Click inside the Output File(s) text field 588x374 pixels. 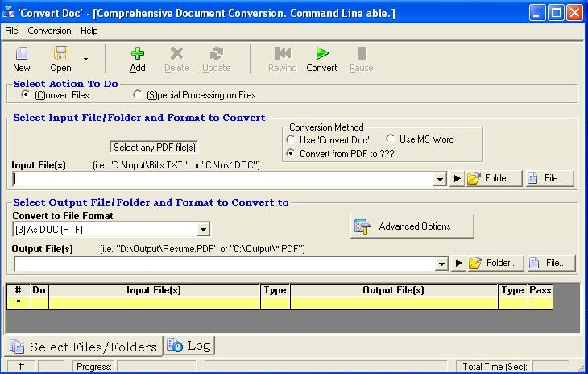pos(225,264)
